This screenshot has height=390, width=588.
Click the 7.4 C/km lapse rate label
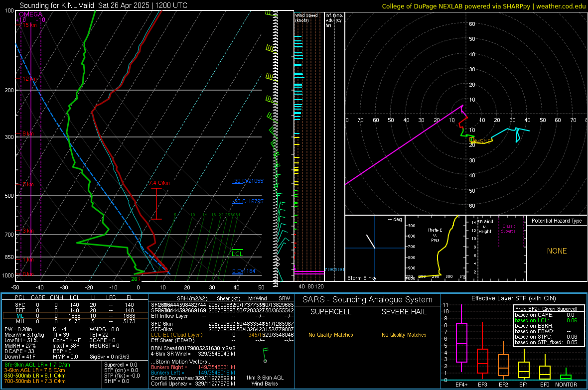click(x=159, y=183)
